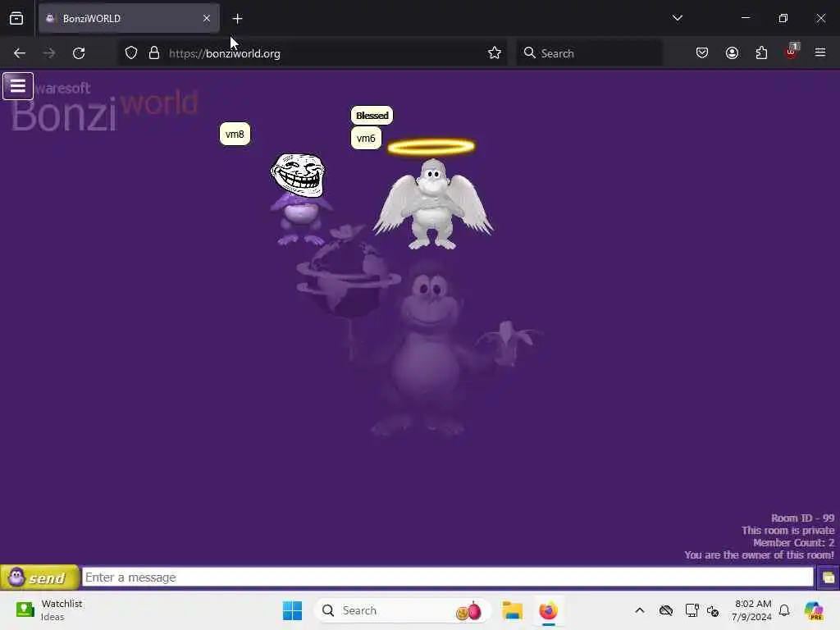Image resolution: width=840 pixels, height=630 pixels.
Task: Bookmark this page with star
Action: tap(495, 53)
